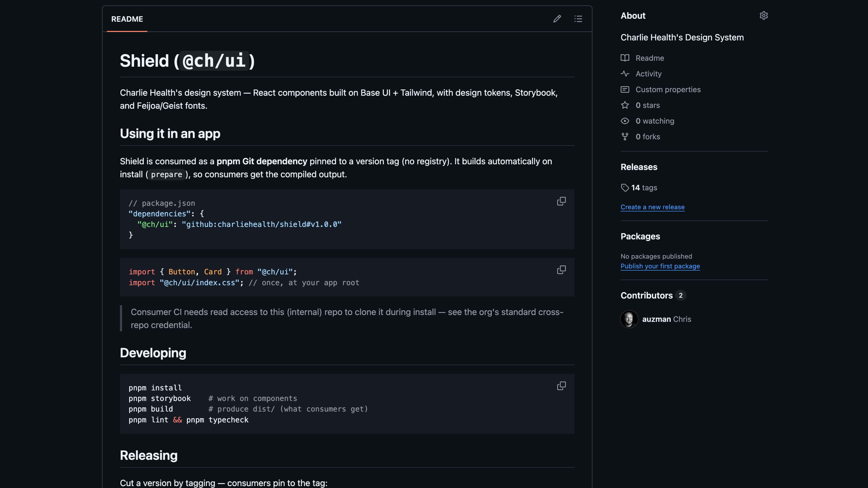Open the 0 stars link
The image size is (868, 488).
pos(647,105)
